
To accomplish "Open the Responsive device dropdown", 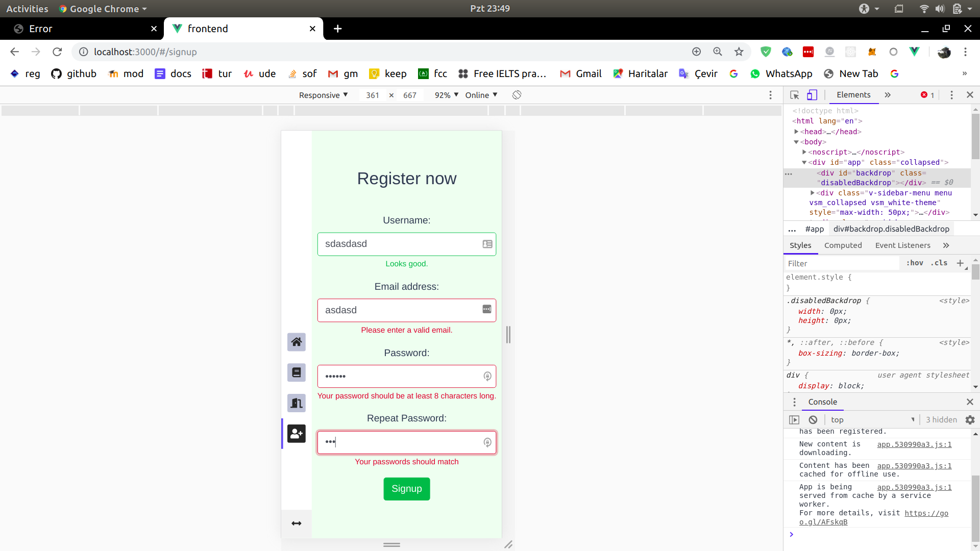I will point(323,95).
